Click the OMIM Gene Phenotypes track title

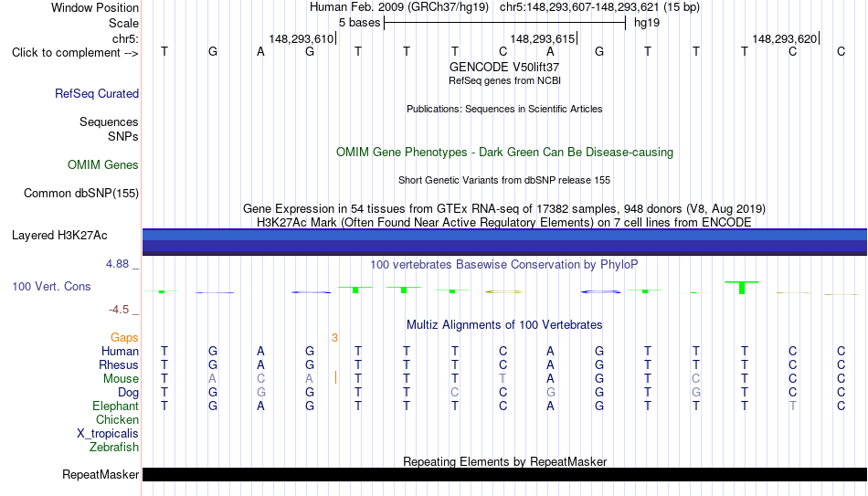(504, 153)
